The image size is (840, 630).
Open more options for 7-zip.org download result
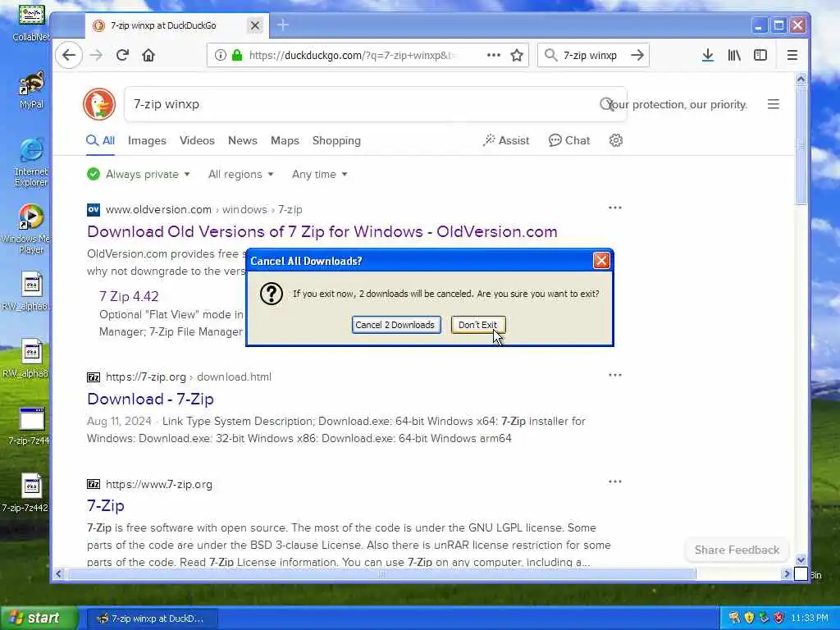tap(615, 375)
